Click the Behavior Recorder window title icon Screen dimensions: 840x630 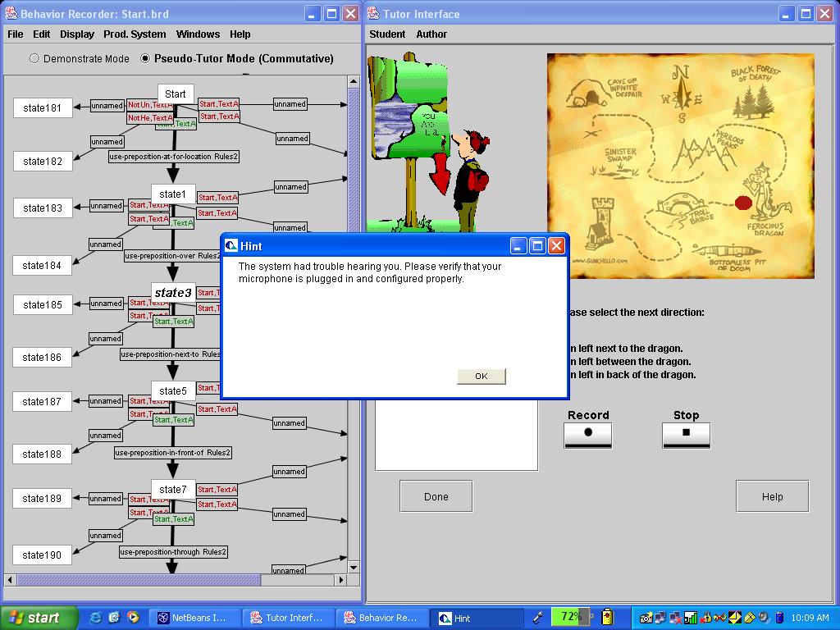[10, 14]
